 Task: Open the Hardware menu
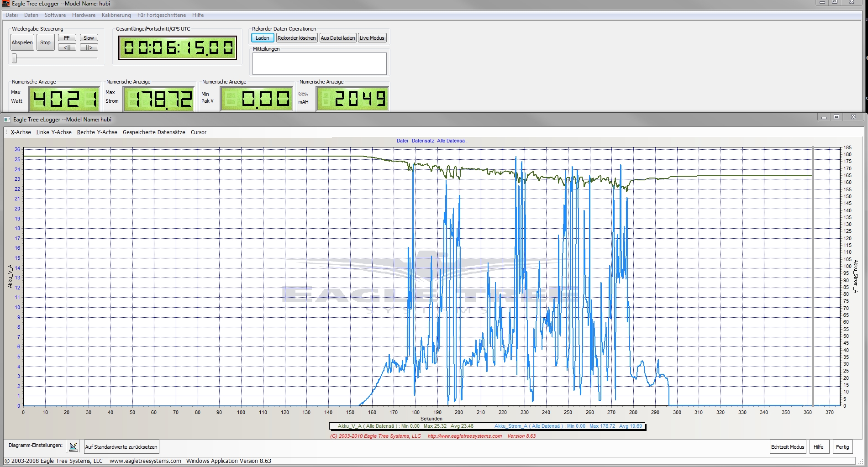tap(84, 15)
